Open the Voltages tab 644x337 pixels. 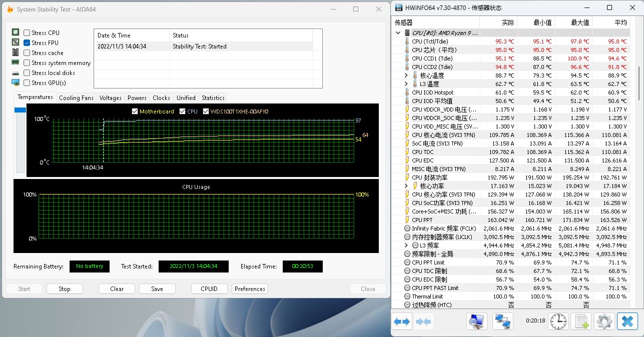pos(110,98)
